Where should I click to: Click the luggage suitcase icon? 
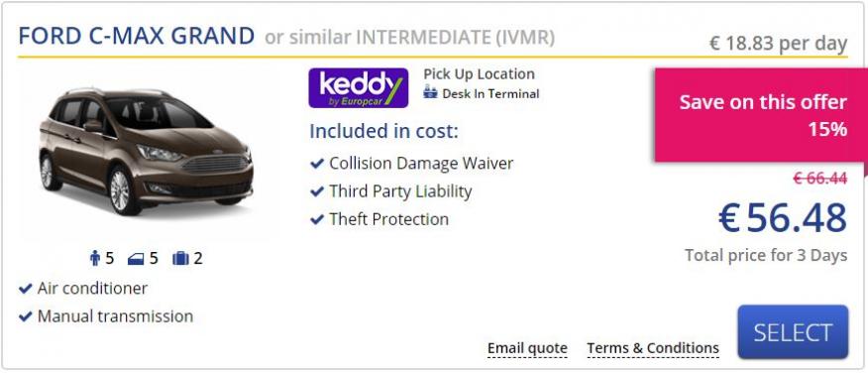pyautogui.click(x=180, y=258)
